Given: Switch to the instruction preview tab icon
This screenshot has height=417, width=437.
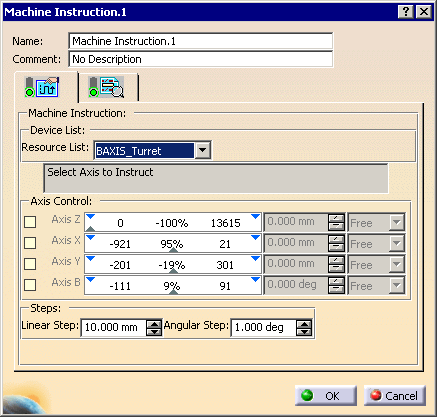Looking at the screenshot, I should point(106,87).
